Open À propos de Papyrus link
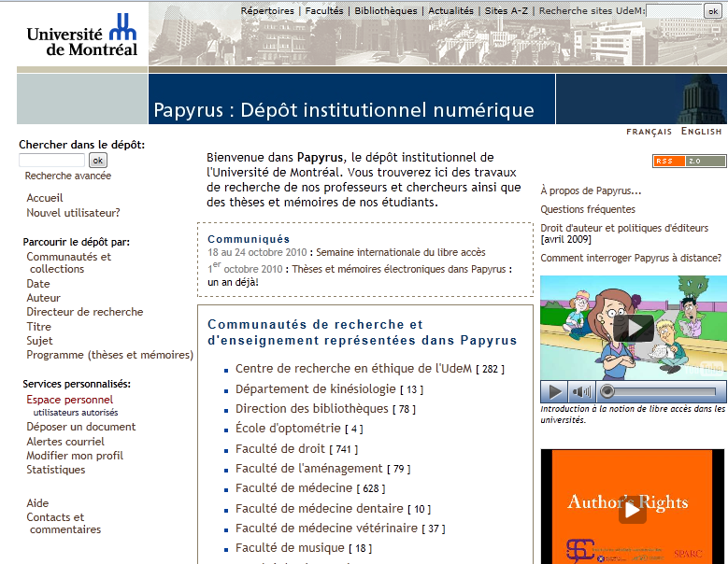 click(591, 190)
